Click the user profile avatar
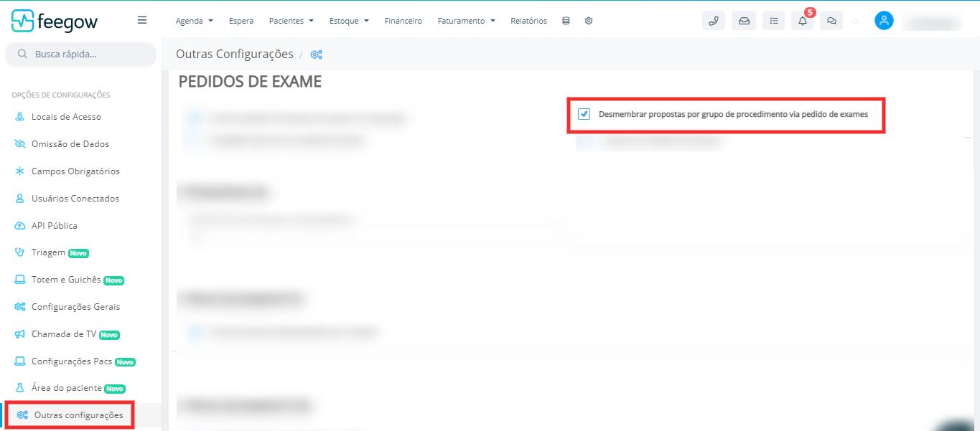The width and height of the screenshot is (980, 431). pyautogui.click(x=884, y=21)
